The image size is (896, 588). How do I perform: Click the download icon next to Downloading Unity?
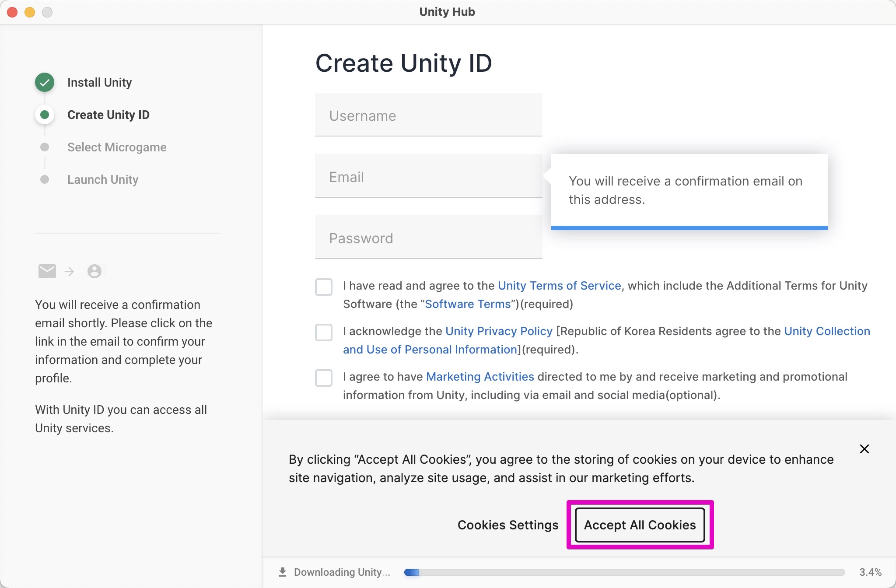[x=283, y=571]
